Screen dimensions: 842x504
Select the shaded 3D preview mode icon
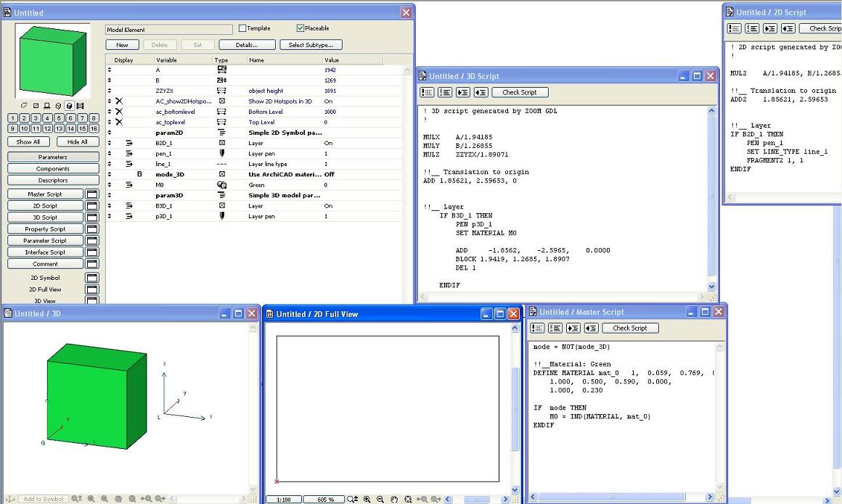[x=69, y=105]
